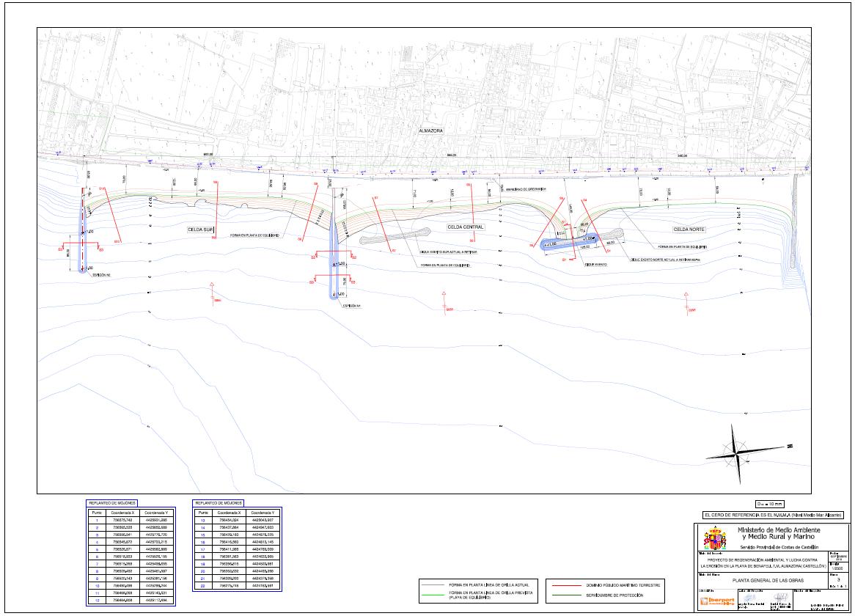Click the orange Iberport logo
855x616 pixels.
click(x=718, y=601)
